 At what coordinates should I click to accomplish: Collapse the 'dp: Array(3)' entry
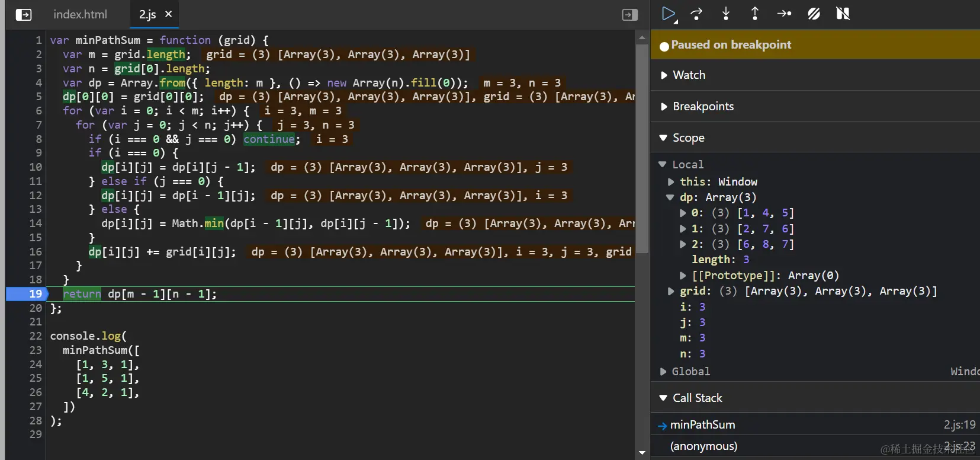pos(670,197)
